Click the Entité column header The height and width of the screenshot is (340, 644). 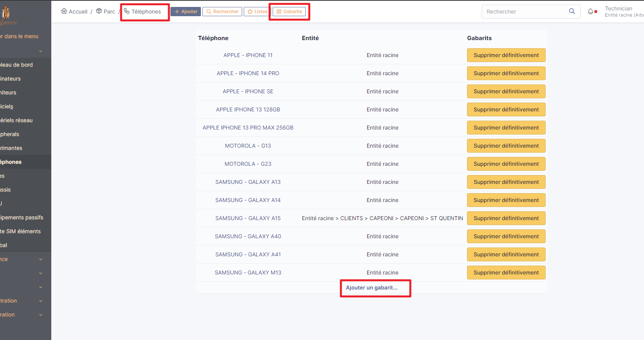coord(310,38)
